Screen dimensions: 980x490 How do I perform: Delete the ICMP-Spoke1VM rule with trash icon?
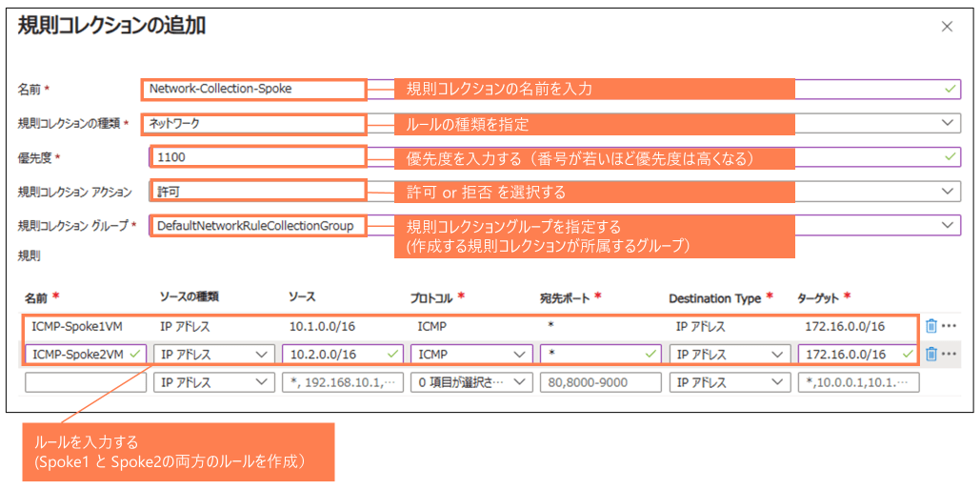pyautogui.click(x=930, y=326)
